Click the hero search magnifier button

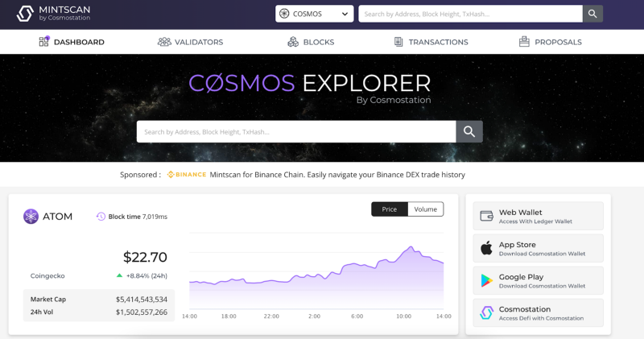click(469, 131)
